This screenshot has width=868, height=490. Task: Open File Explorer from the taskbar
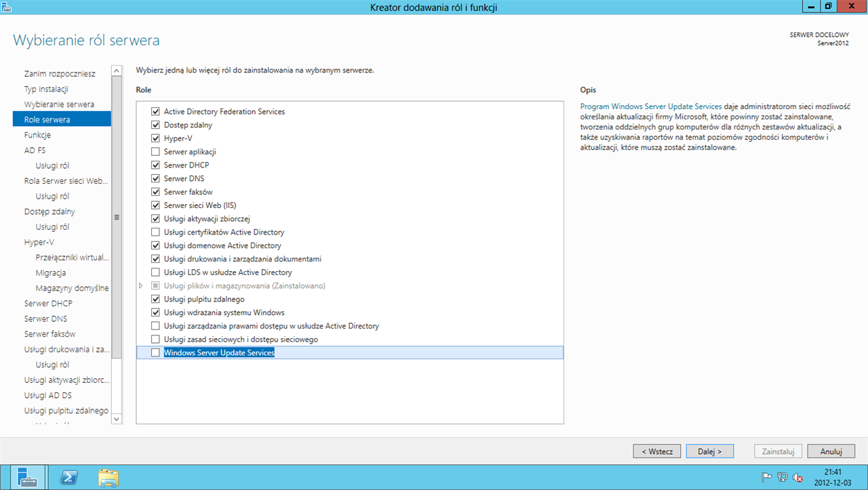[x=108, y=477]
